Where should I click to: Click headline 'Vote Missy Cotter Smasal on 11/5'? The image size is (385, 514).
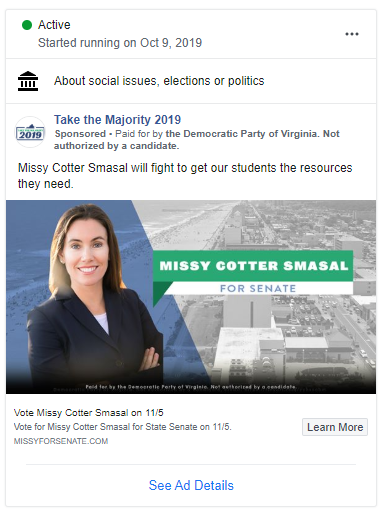click(89, 413)
